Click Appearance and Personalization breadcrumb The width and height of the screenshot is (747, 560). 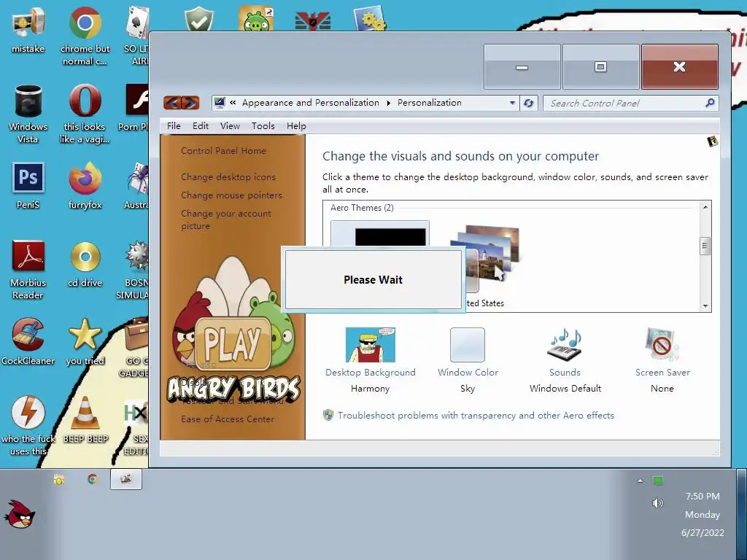click(311, 102)
